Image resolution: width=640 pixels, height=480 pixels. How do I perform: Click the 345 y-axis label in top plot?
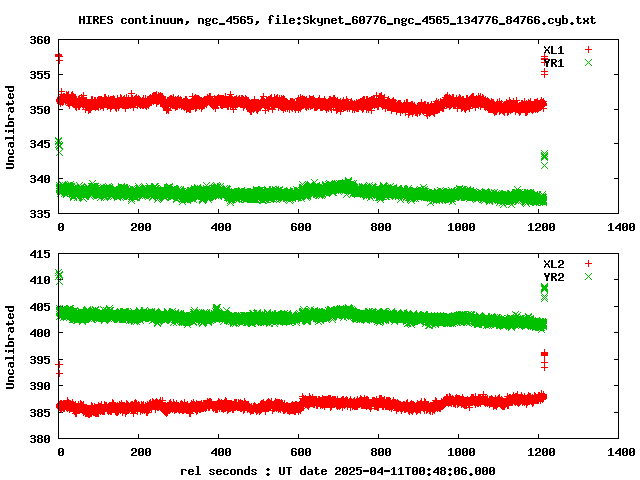click(40, 144)
